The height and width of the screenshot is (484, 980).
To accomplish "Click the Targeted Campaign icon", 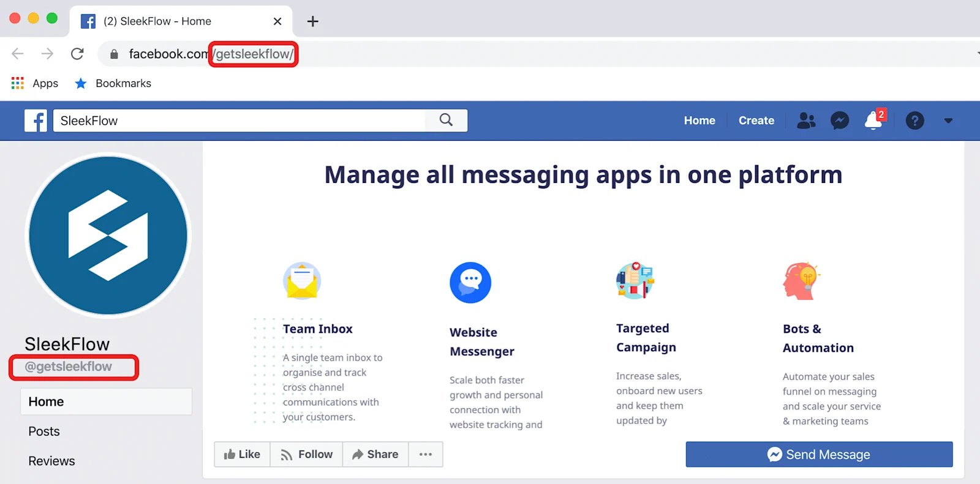I will (x=635, y=280).
